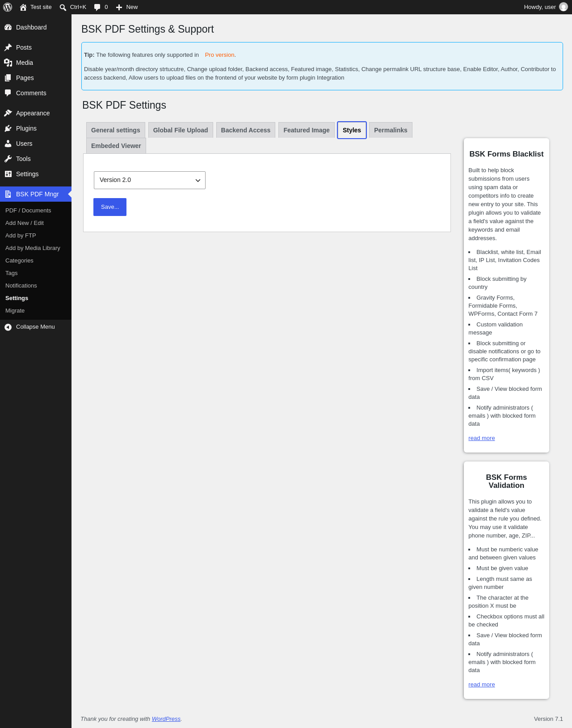
Task: Click the Users person icon
Action: tap(8, 144)
